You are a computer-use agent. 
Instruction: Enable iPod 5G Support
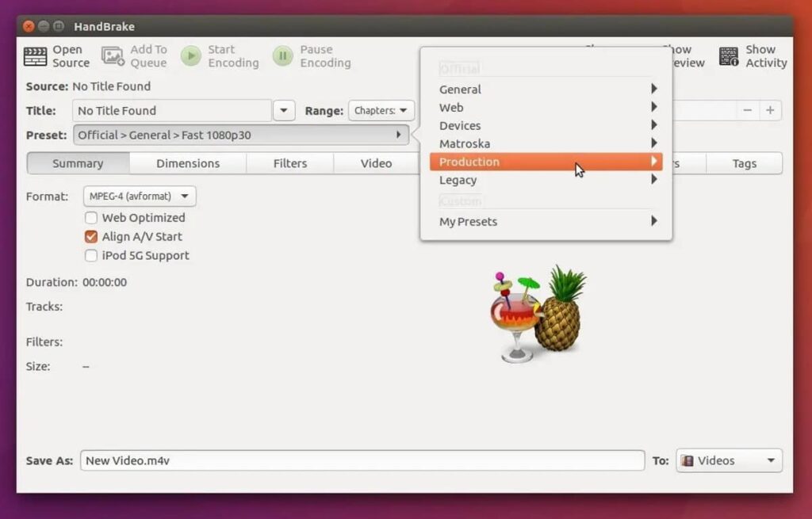pyautogui.click(x=91, y=255)
